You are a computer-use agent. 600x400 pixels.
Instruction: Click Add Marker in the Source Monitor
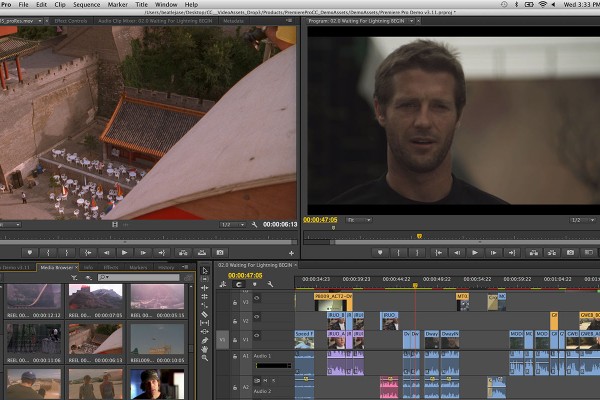(x=29, y=252)
